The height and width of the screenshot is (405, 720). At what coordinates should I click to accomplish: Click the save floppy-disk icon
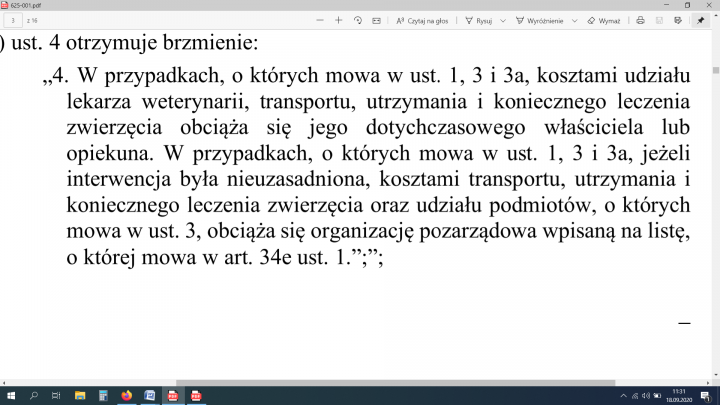click(x=659, y=21)
